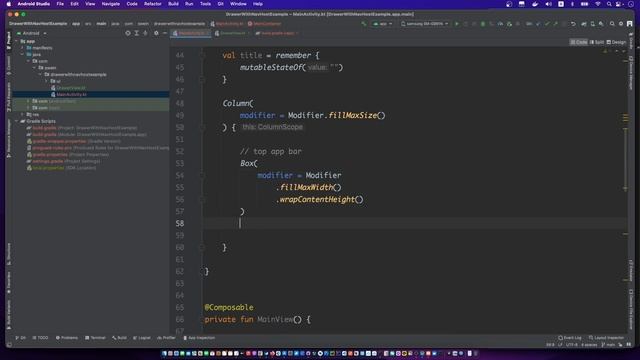640x360 pixels.
Task: Open the Git menu
Action: (220, 4)
